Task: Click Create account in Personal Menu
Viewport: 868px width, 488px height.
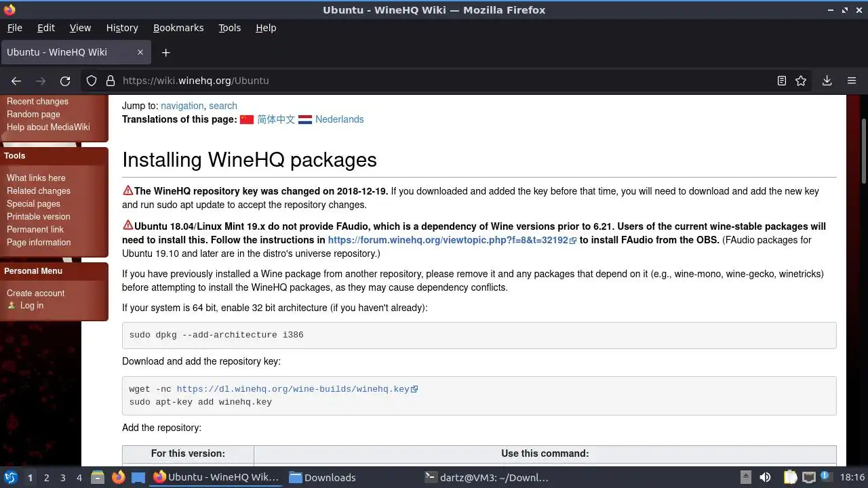Action: [x=36, y=293]
